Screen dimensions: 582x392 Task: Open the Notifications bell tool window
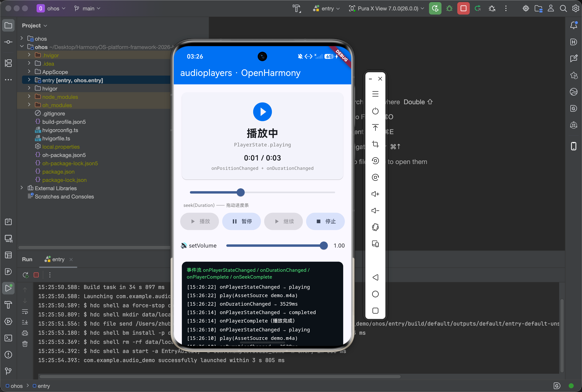574,25
